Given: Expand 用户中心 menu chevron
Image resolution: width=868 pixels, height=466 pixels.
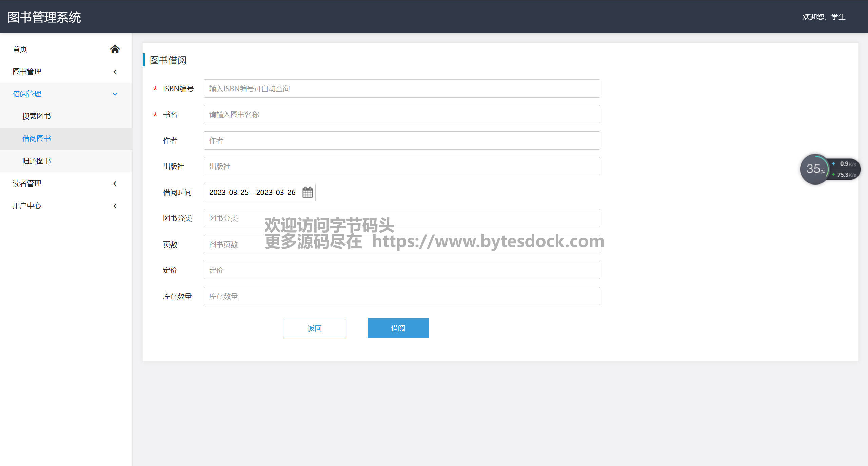Looking at the screenshot, I should (x=115, y=206).
